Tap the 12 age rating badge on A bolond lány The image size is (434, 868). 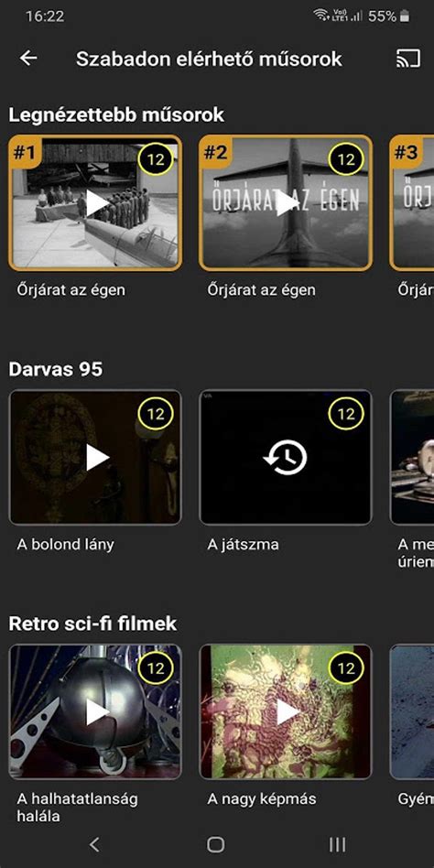pos(156,414)
